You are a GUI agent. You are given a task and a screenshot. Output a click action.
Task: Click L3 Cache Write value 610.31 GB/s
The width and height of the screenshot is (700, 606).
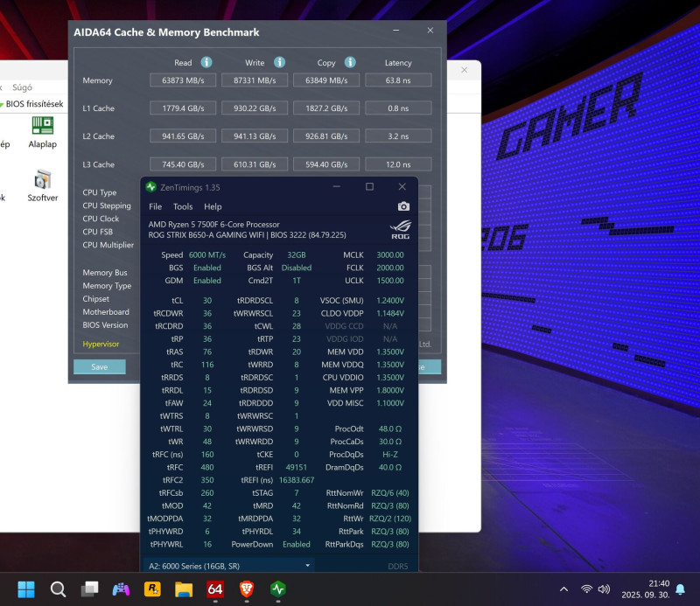(255, 164)
